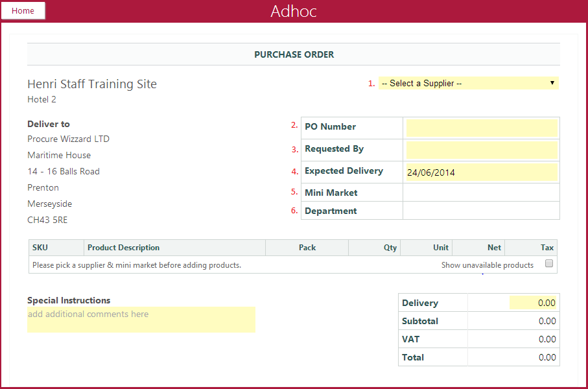Select the SKU column header
The height and width of the screenshot is (389, 588).
click(40, 247)
